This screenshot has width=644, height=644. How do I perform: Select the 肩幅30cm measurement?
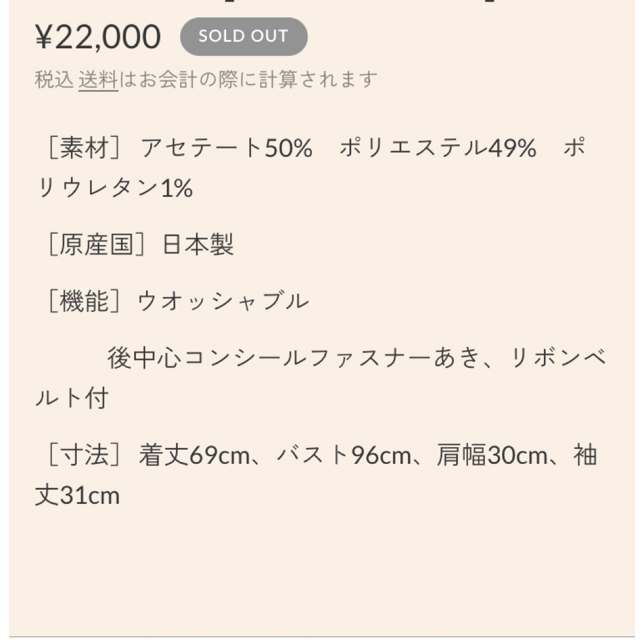coord(492,455)
